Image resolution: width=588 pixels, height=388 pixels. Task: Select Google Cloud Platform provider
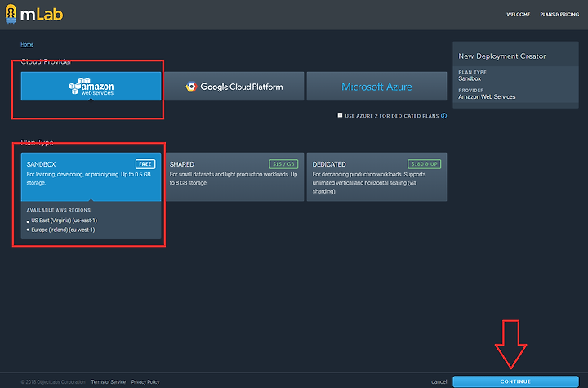[234, 87]
